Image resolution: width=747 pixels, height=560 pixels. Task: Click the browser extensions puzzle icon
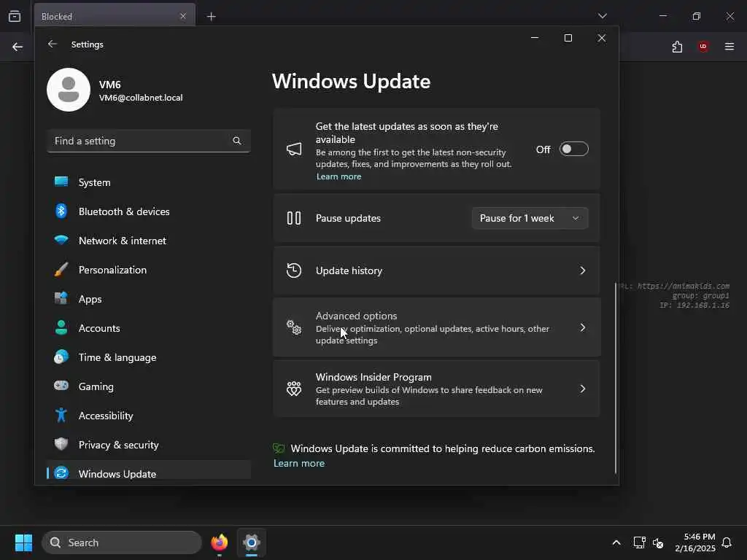click(677, 47)
